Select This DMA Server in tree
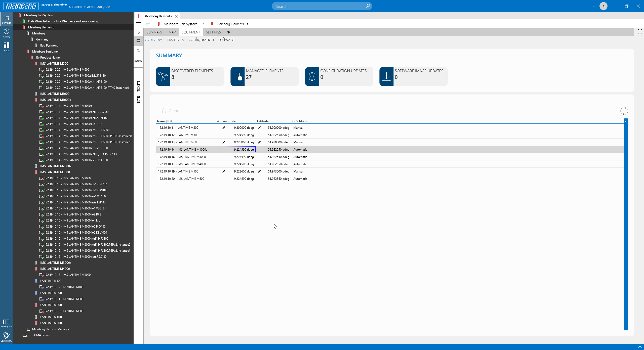Viewport: 644px width, 350px height. 39,335
